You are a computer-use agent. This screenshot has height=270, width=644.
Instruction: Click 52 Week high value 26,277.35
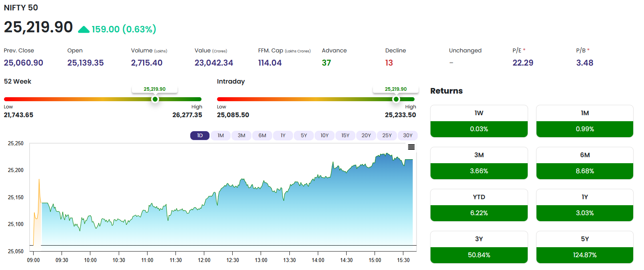(187, 115)
